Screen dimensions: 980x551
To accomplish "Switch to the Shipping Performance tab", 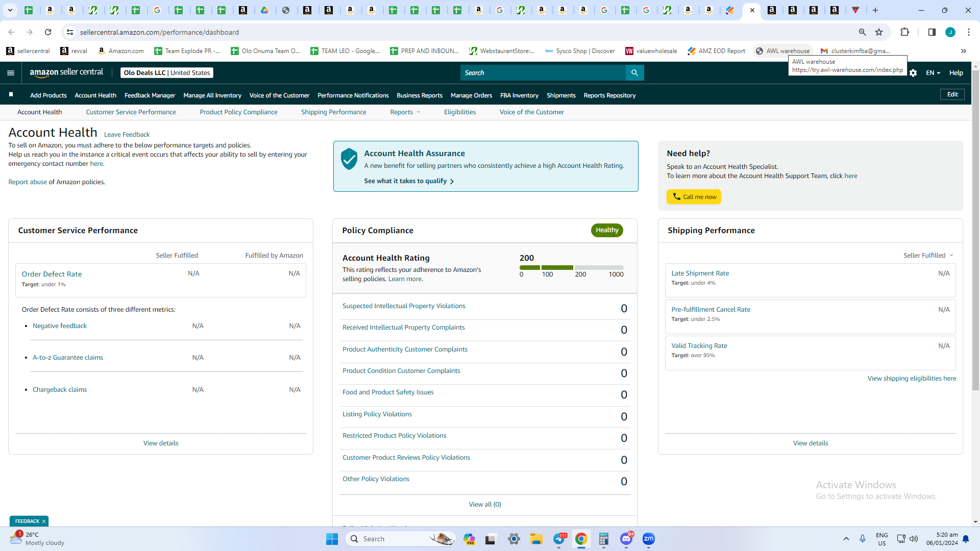I will 333,112.
